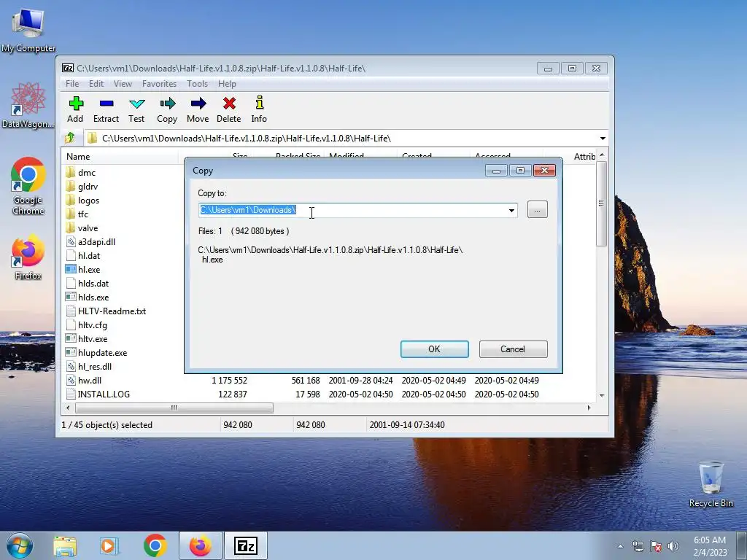The image size is (747, 560).
Task: Open the Help menu
Action: coord(228,83)
